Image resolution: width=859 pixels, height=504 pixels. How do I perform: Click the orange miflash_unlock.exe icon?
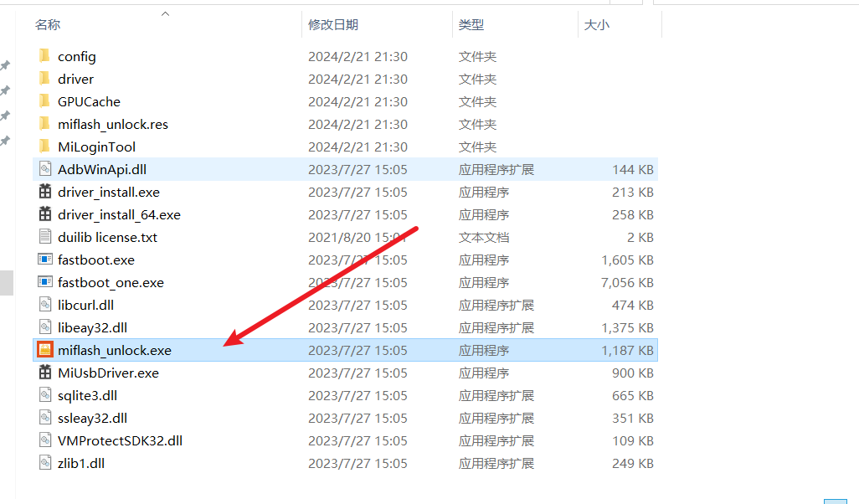45,349
